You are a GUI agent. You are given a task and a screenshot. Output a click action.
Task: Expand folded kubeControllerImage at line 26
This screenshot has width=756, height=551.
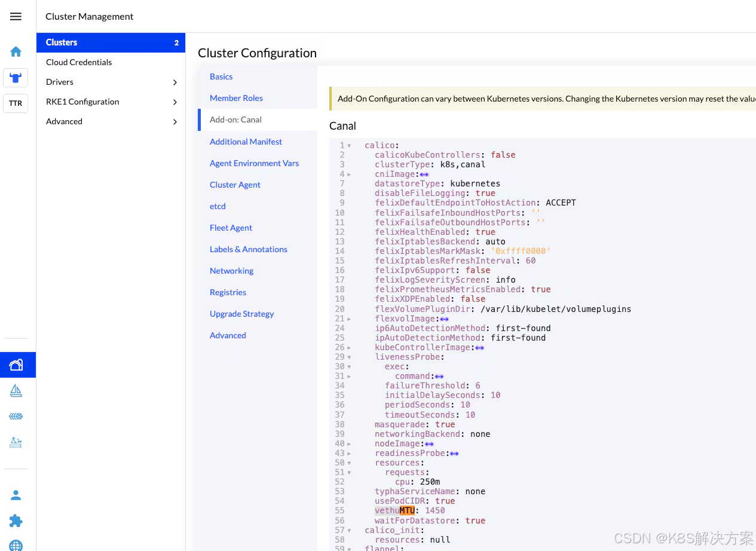(349, 347)
